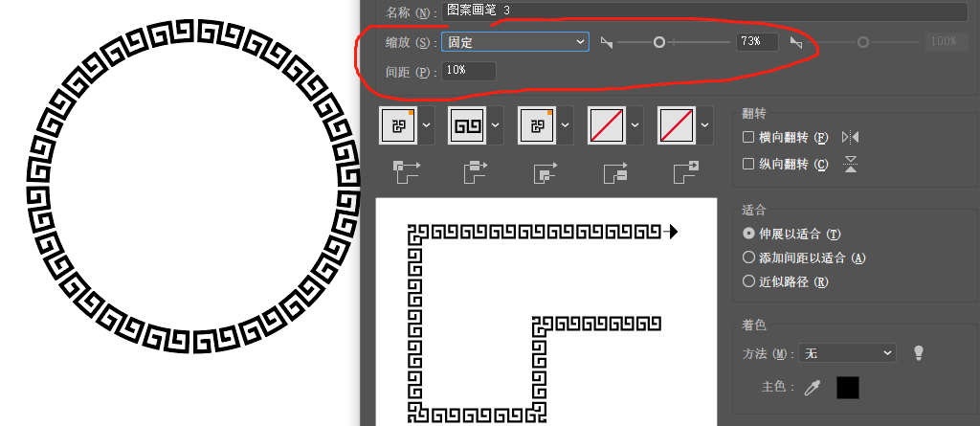Viewport: 980px width, 426px height.
Task: Expand the outer corner tile dropdown arrow
Action: [x=427, y=125]
